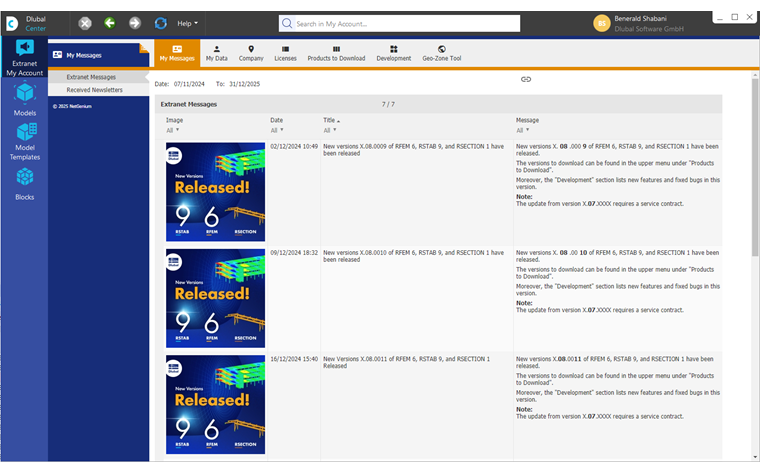
Task: Click the 2025 NetGenium copyright text
Action: click(x=72, y=106)
